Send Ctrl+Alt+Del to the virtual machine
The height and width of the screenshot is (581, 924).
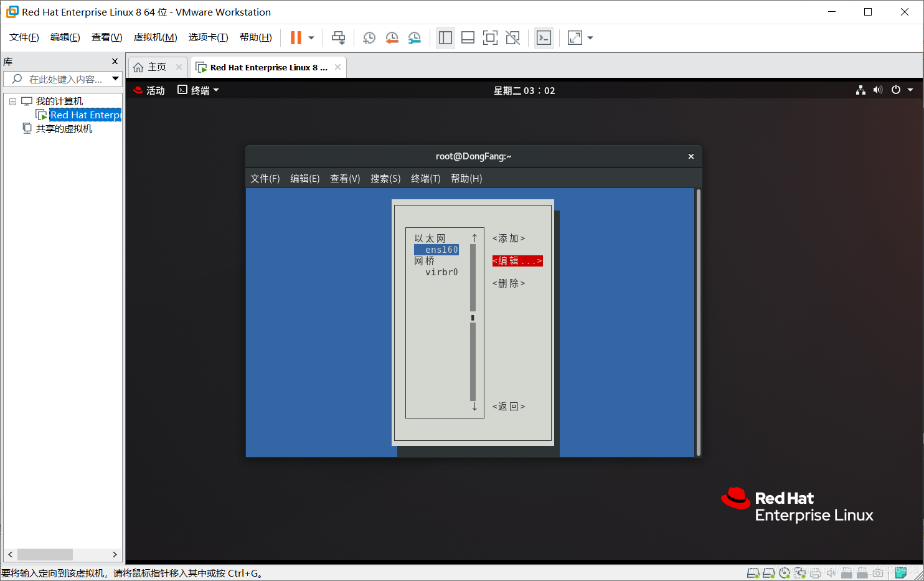click(338, 38)
